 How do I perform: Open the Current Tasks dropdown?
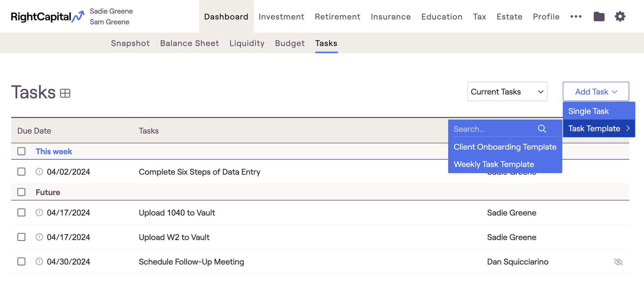coord(507,92)
